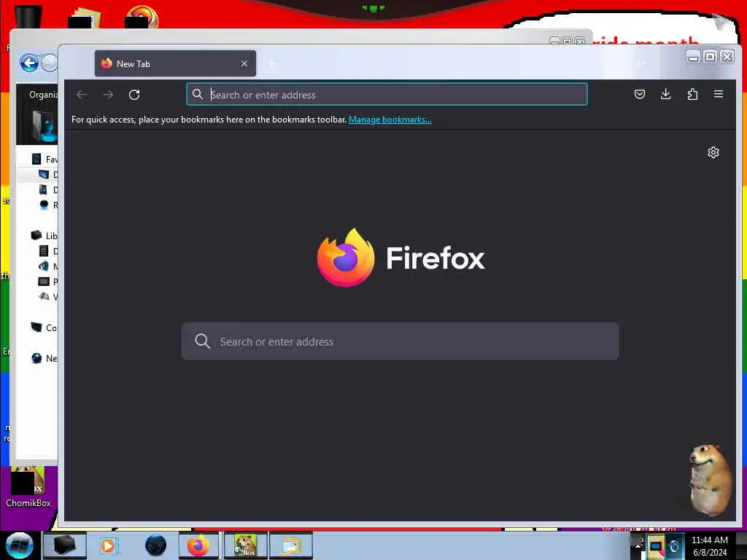This screenshot has width=747, height=560.
Task: Open the New Tab personalize gear
Action: click(713, 152)
